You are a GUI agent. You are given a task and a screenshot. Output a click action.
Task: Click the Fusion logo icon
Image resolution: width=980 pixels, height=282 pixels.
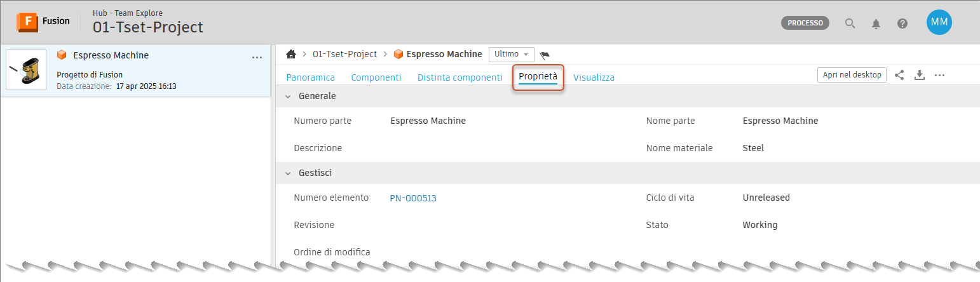(x=27, y=22)
